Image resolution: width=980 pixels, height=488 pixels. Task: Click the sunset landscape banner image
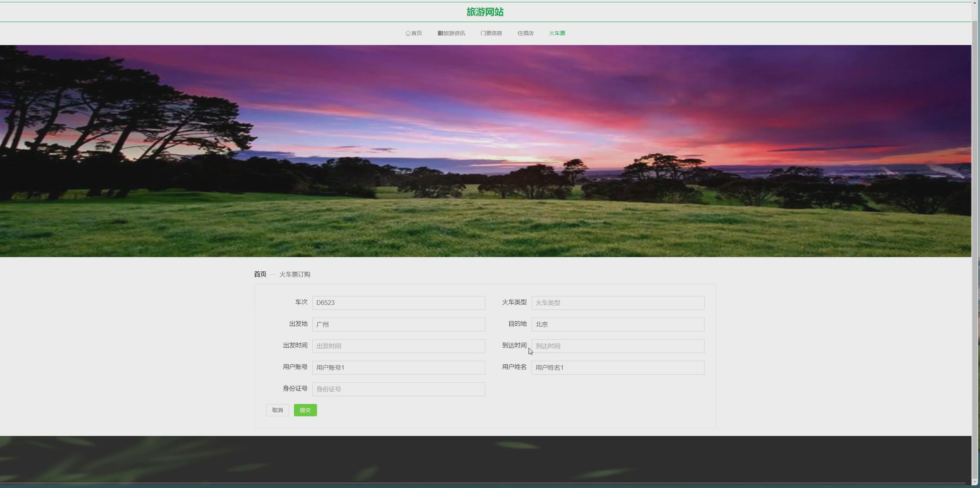tap(485, 151)
